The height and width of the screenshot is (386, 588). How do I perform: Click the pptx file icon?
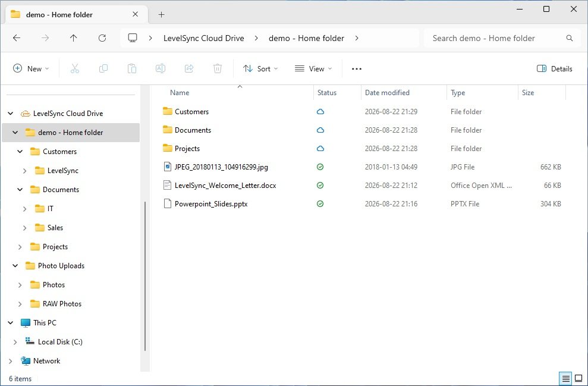[x=167, y=203]
